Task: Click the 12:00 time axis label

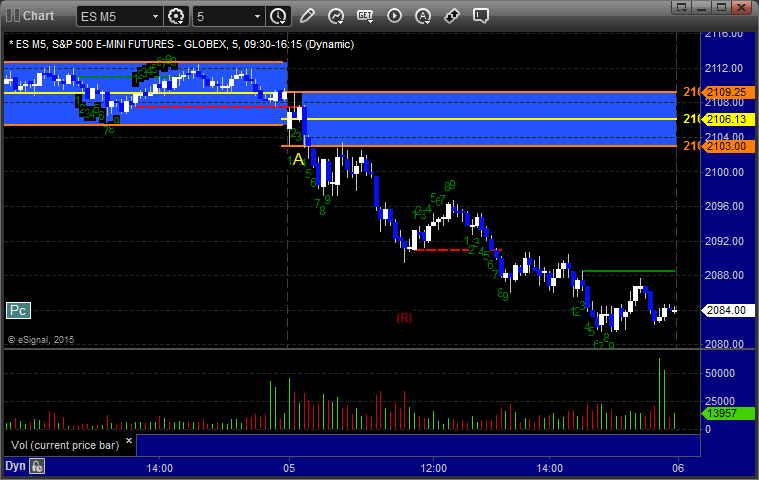Action: pyautogui.click(x=433, y=468)
